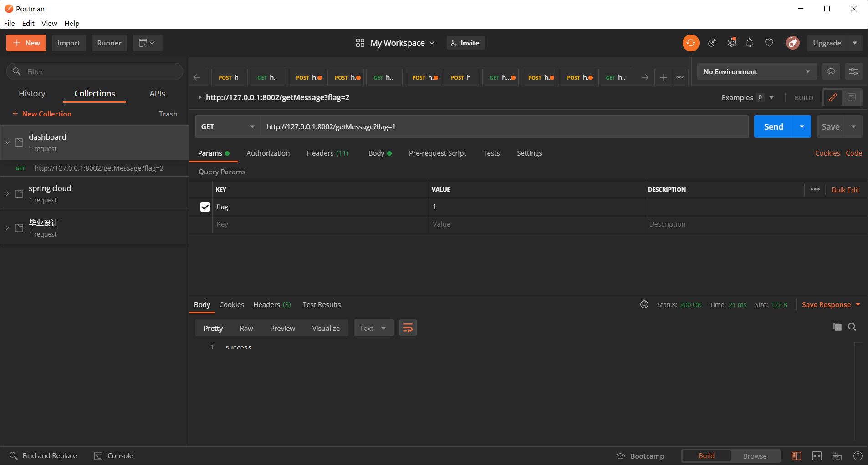Image resolution: width=868 pixels, height=465 pixels.
Task: Open the My Workspace dropdown
Action: (x=395, y=43)
